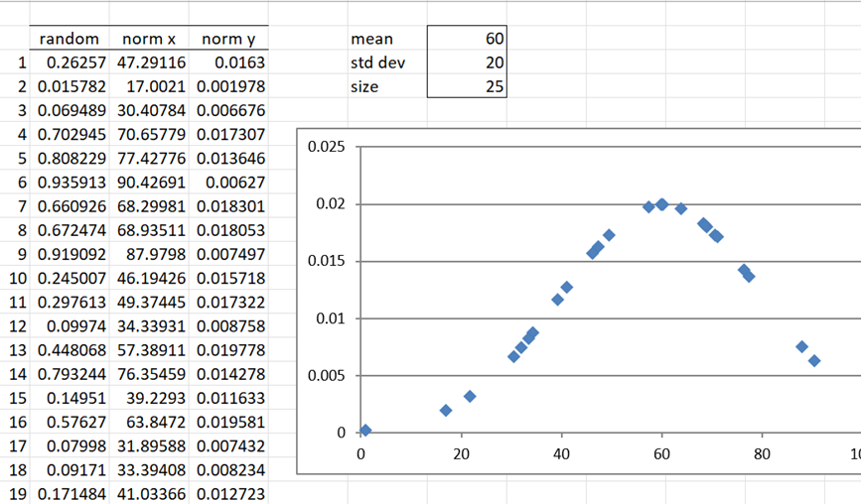Viewport: 861px width, 504px height.
Task: Click the std dev value cell containing 20
Action: coord(467,63)
